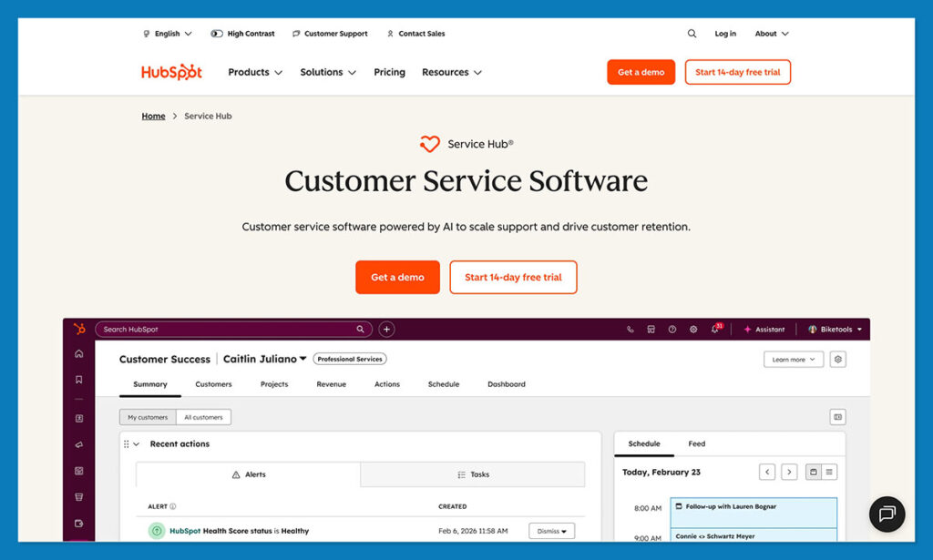
Task: Open the site search magnifier icon
Action: pos(692,34)
